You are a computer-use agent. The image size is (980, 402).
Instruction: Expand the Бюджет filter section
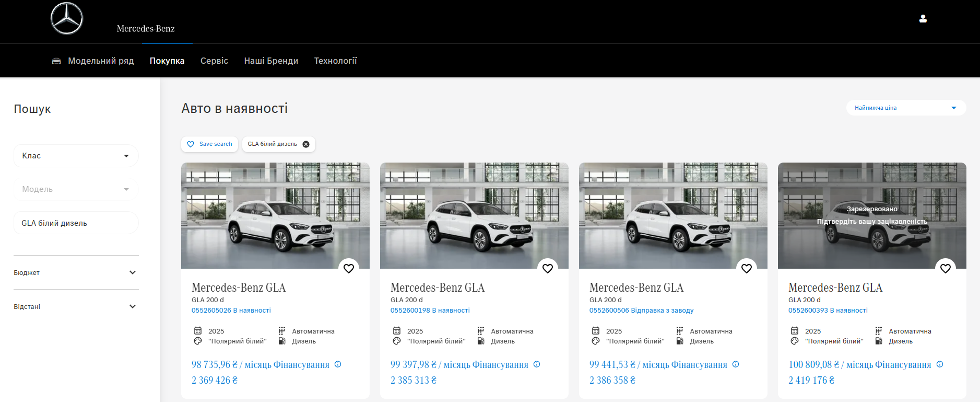point(76,272)
